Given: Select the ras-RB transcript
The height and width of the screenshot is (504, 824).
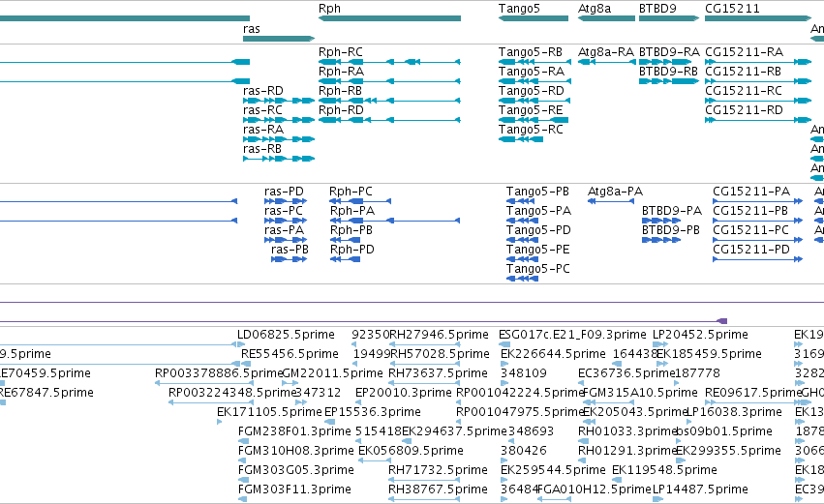Looking at the screenshot, I should coord(279,159).
